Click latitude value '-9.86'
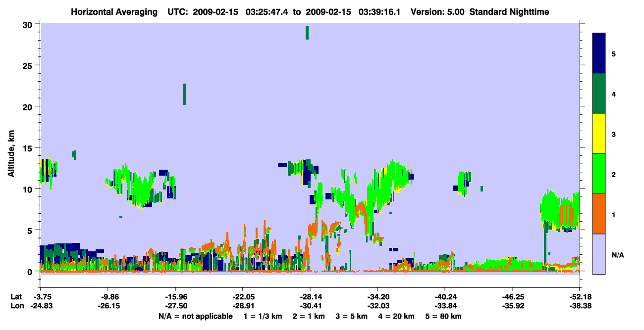The width and height of the screenshot is (644, 330). coord(108,297)
